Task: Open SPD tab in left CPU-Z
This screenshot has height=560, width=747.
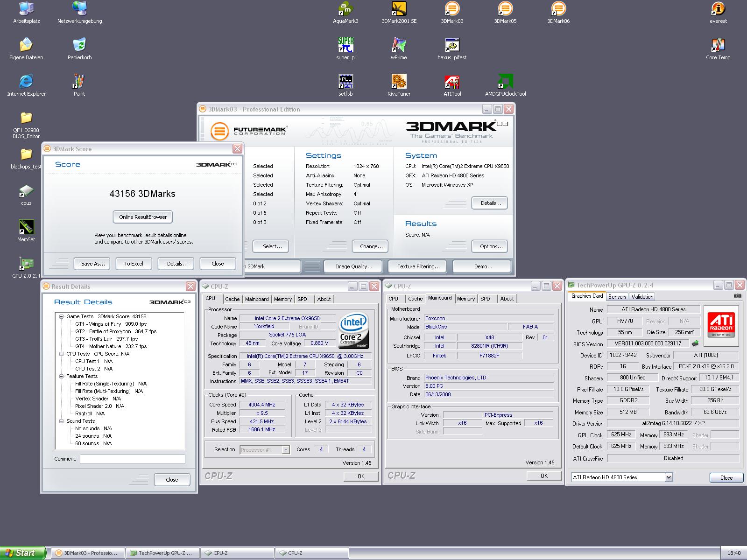Action: [303, 299]
